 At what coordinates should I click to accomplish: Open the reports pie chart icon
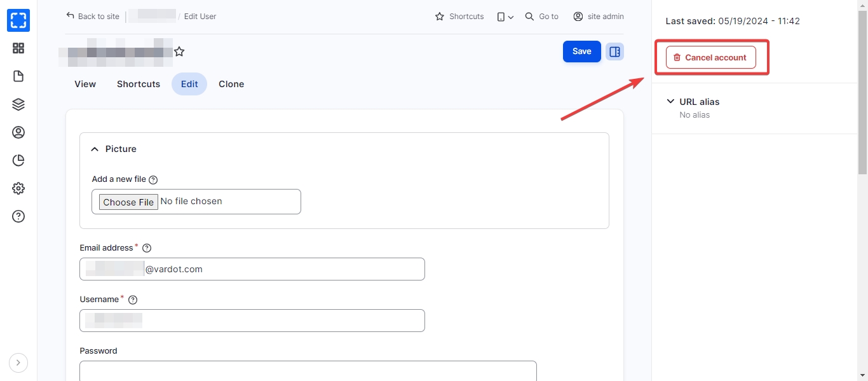18,160
